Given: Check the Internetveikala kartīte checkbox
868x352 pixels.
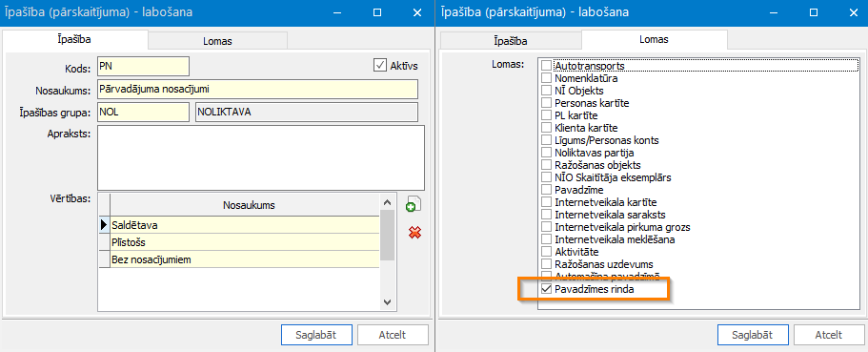Looking at the screenshot, I should click(x=546, y=202).
